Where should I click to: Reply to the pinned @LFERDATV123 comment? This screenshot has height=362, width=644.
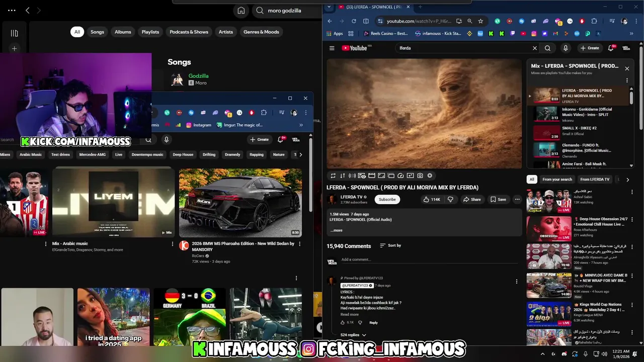[373, 323]
